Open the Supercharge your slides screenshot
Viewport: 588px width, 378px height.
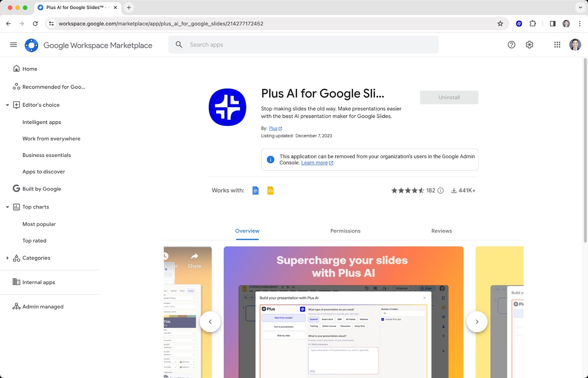pos(344,312)
